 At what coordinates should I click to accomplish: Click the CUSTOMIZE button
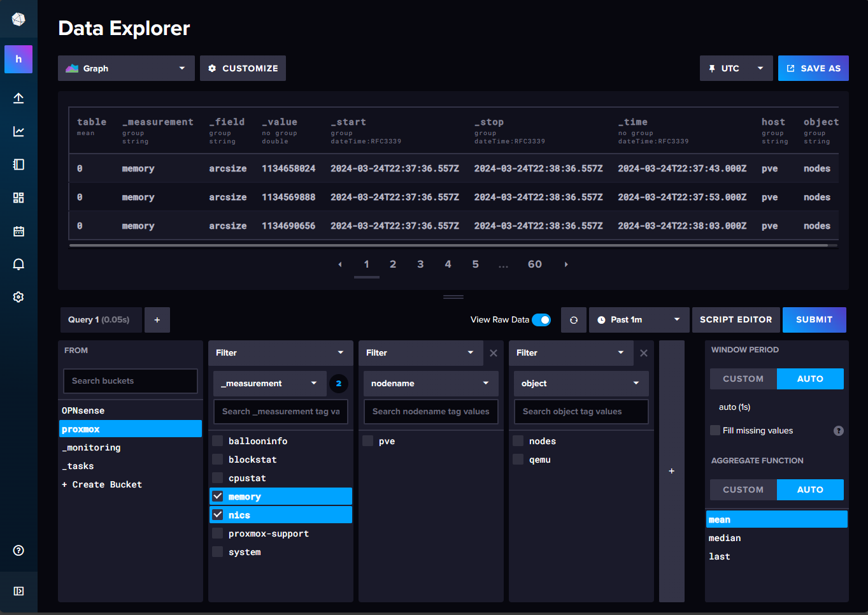click(243, 68)
